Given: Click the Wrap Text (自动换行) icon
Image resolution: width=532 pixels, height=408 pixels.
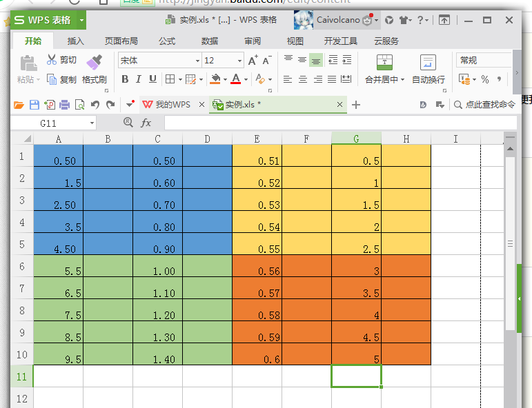Looking at the screenshot, I should pos(428,63).
